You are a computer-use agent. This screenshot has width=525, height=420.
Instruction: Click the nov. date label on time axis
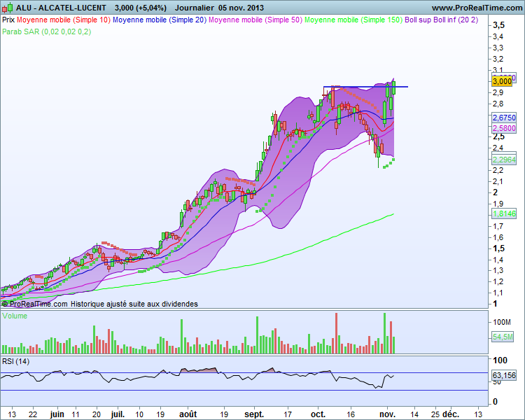click(387, 414)
